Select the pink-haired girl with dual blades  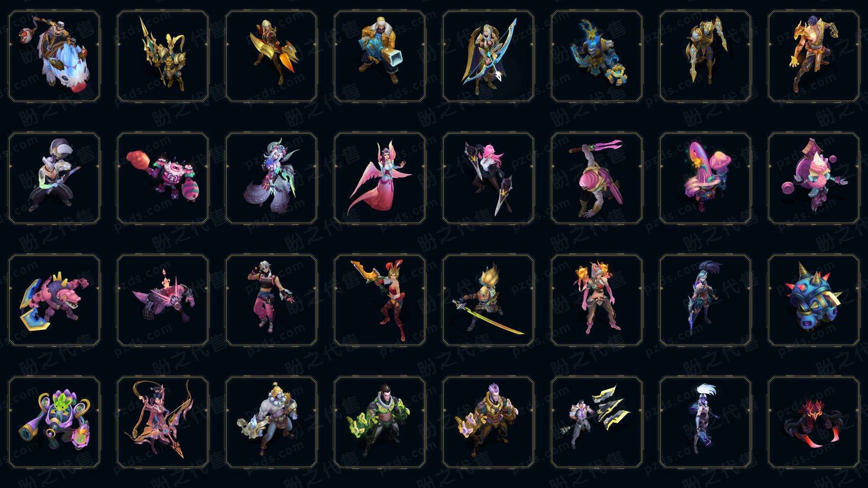(x=488, y=178)
